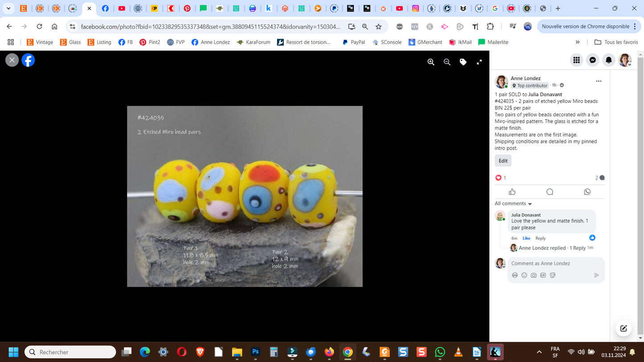Image resolution: width=644 pixels, height=362 pixels.
Task: Zoom out of the photo
Action: [447, 62]
